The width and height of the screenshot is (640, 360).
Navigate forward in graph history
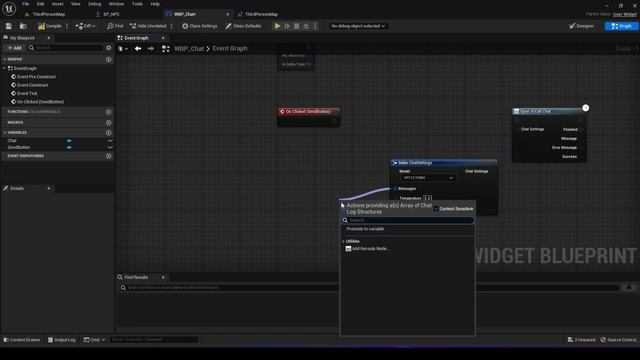(x=151, y=49)
